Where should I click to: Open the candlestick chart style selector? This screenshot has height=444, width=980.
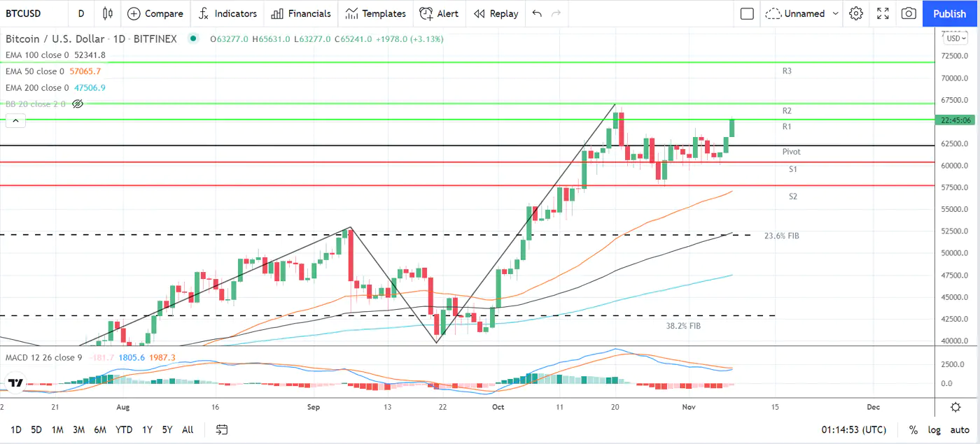107,13
